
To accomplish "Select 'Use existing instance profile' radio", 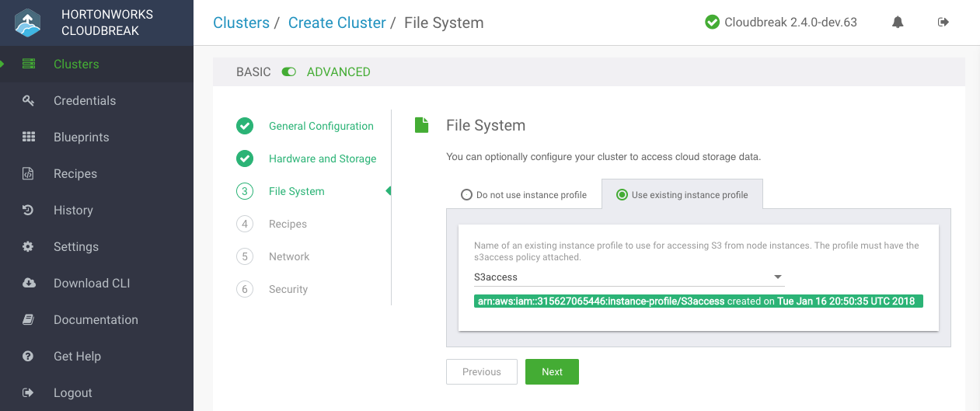I will pyautogui.click(x=622, y=195).
